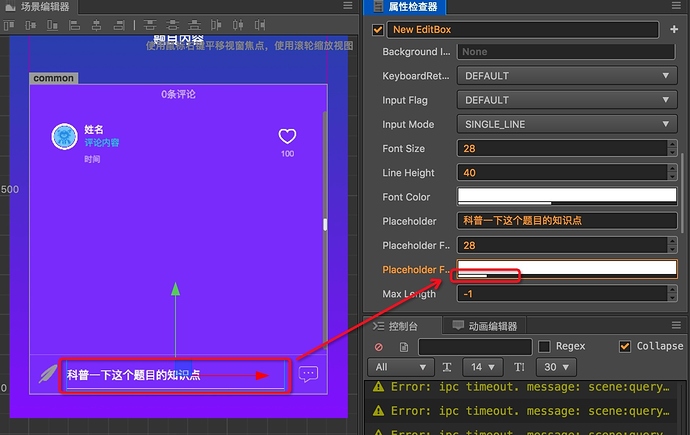The width and height of the screenshot is (690, 435).
Task: Decrease Line Height with the down stepper
Action: point(672,176)
